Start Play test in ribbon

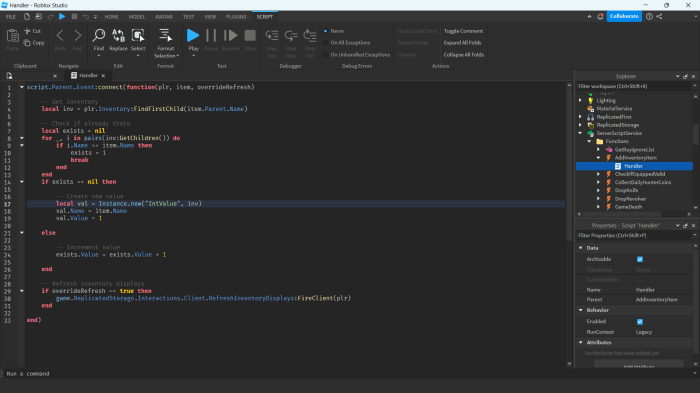(193, 35)
